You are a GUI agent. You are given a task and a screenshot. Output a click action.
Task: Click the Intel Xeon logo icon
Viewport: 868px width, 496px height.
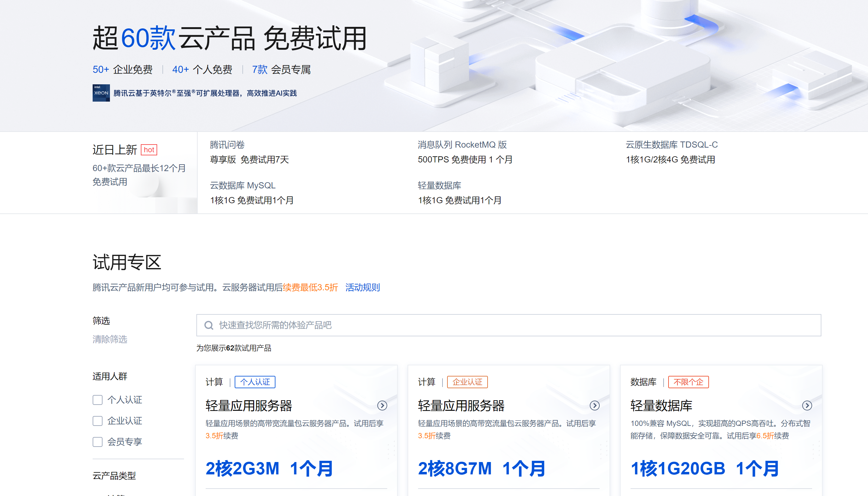click(101, 93)
